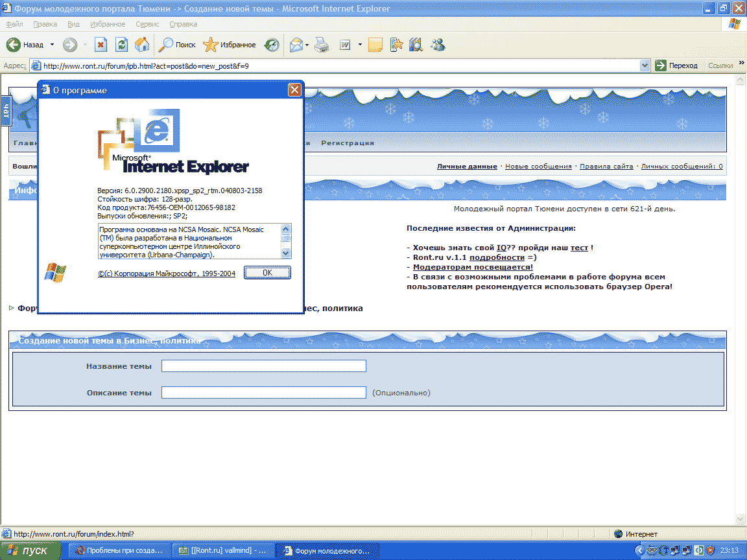Open the Новые сообщения link
747x560 pixels.
coord(538,167)
